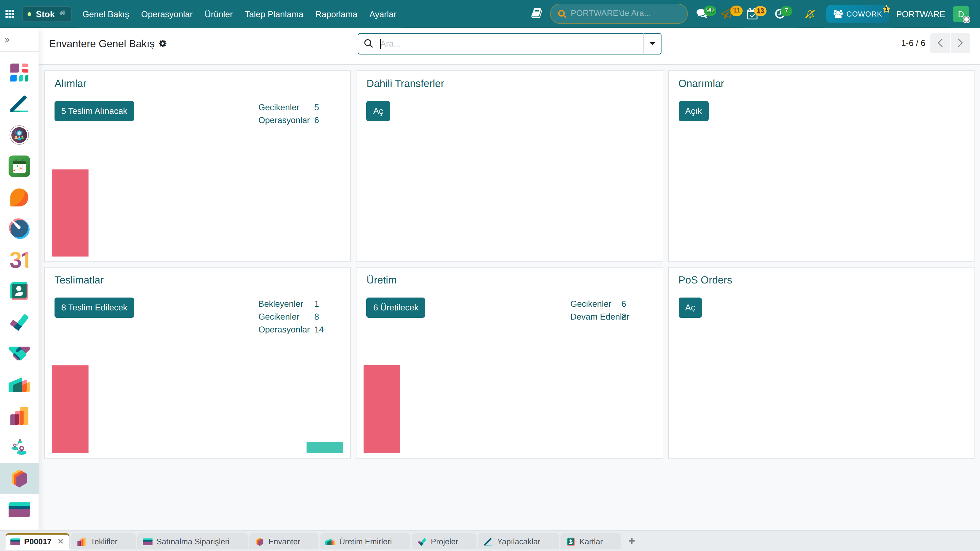Open chat messages icon with 90 badge
The height and width of the screenshot is (551, 980).
[702, 14]
